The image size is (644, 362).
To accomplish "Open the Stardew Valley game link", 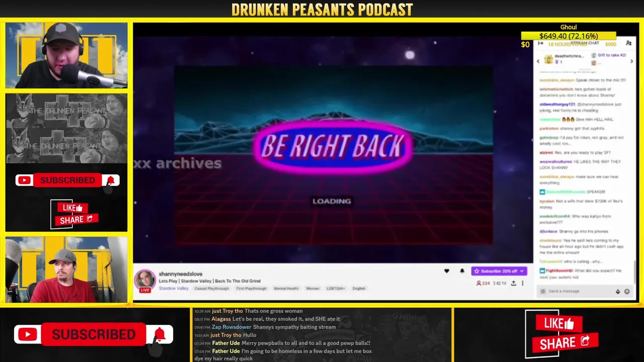I will 174,289.
